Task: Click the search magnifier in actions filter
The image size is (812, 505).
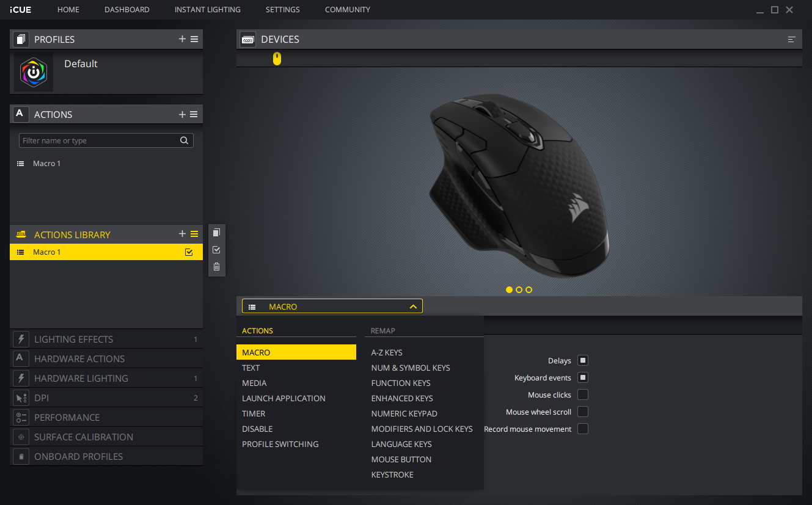Action: coord(184,140)
